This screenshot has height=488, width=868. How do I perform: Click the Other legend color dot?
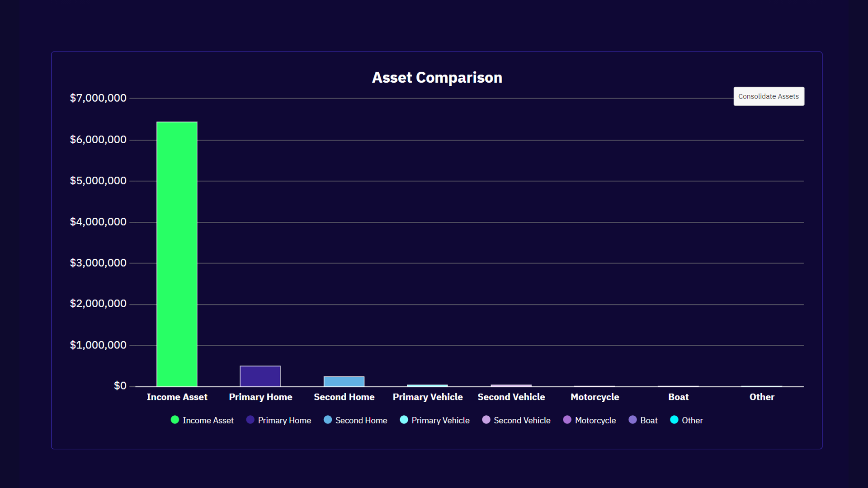674,420
